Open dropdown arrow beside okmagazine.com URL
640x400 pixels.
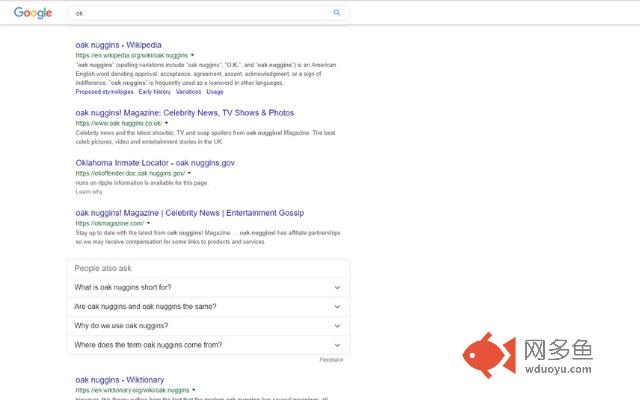coord(148,223)
